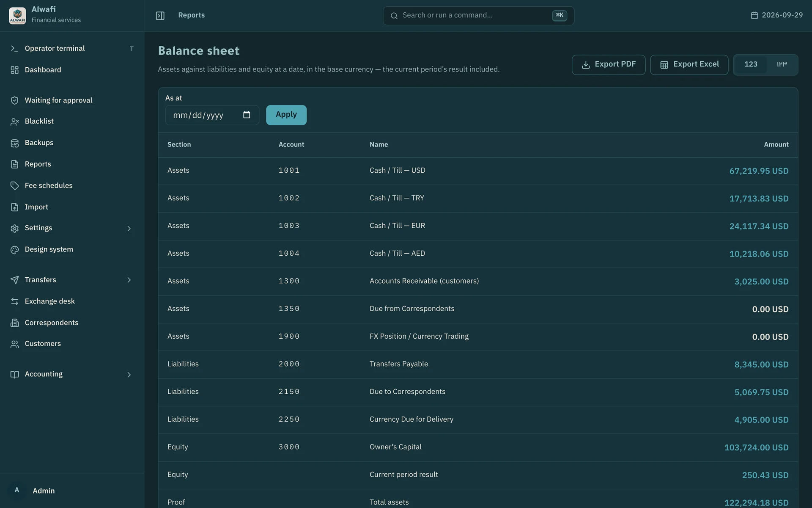The height and width of the screenshot is (508, 812).
Task: Open the Customers page
Action: tap(72, 344)
